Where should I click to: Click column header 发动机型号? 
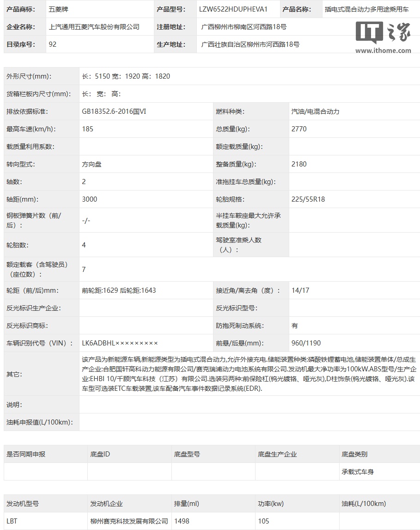tap(23, 503)
